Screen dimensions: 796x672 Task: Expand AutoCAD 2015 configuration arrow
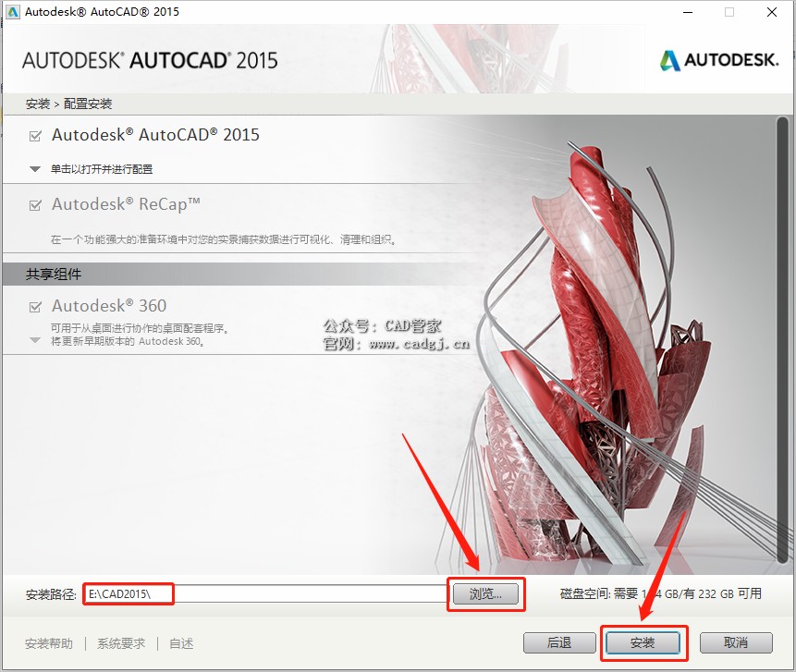(35, 169)
